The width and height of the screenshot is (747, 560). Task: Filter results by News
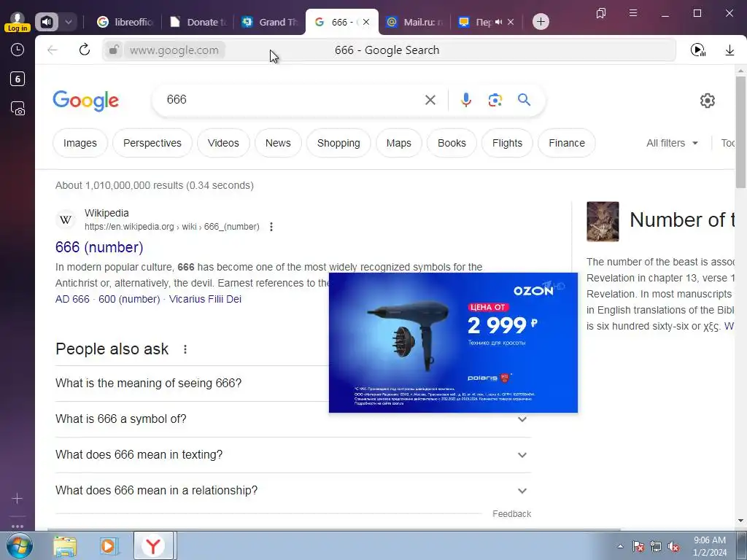point(278,143)
